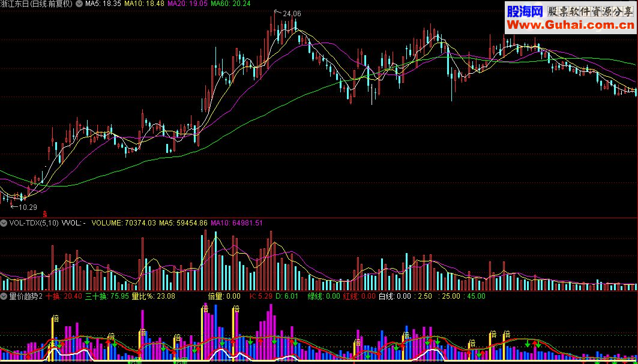Select the MA5: 18.35 label
Image resolution: width=638 pixels, height=364 pixels.
tap(103, 4)
